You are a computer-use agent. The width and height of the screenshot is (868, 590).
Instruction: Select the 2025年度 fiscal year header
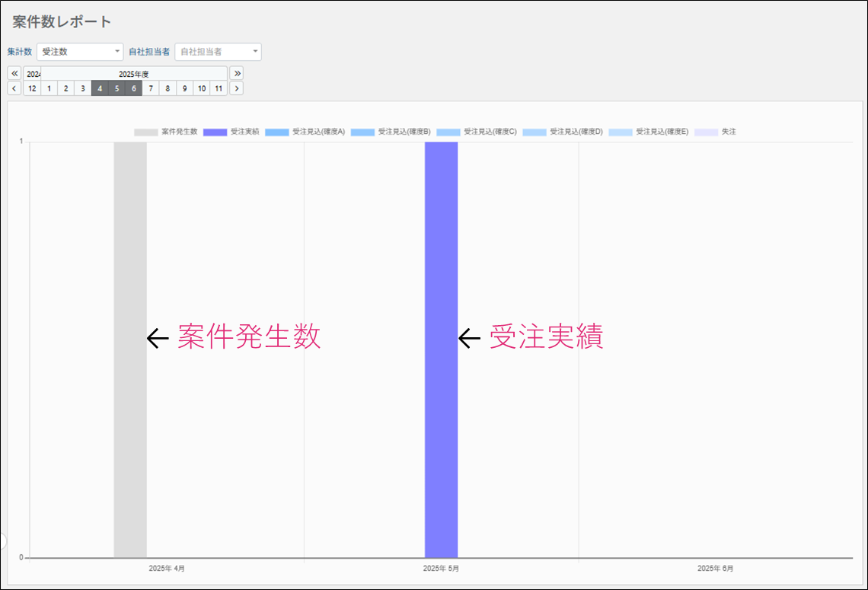pos(134,74)
